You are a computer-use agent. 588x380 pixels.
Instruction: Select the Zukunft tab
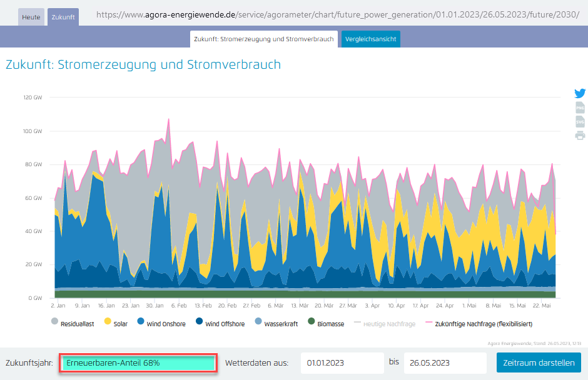(63, 17)
